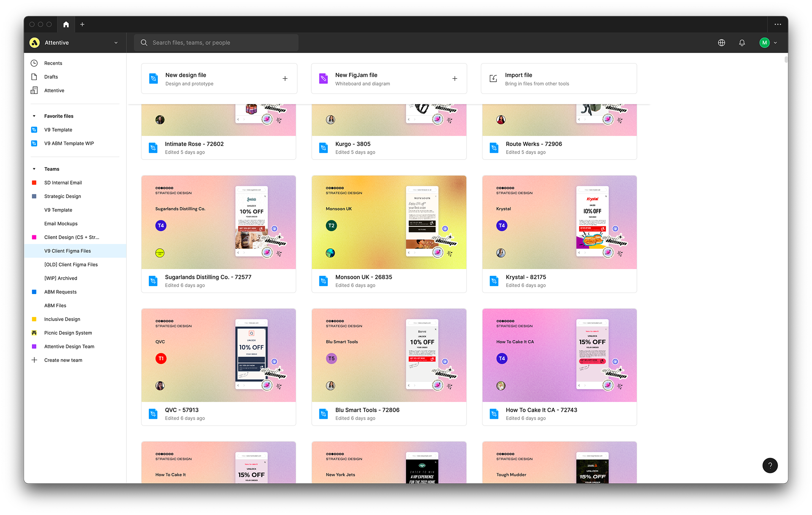Open the help question mark button
This screenshot has height=515, width=812.
[770, 465]
